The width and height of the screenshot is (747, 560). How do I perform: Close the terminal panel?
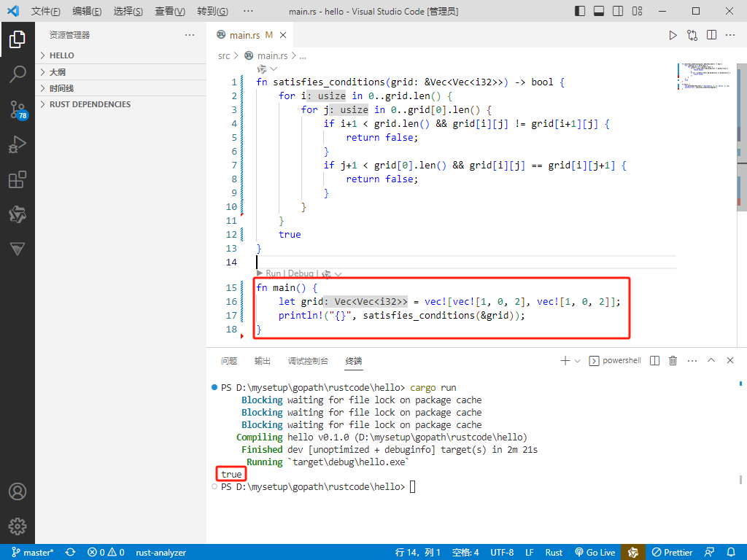pyautogui.click(x=730, y=360)
